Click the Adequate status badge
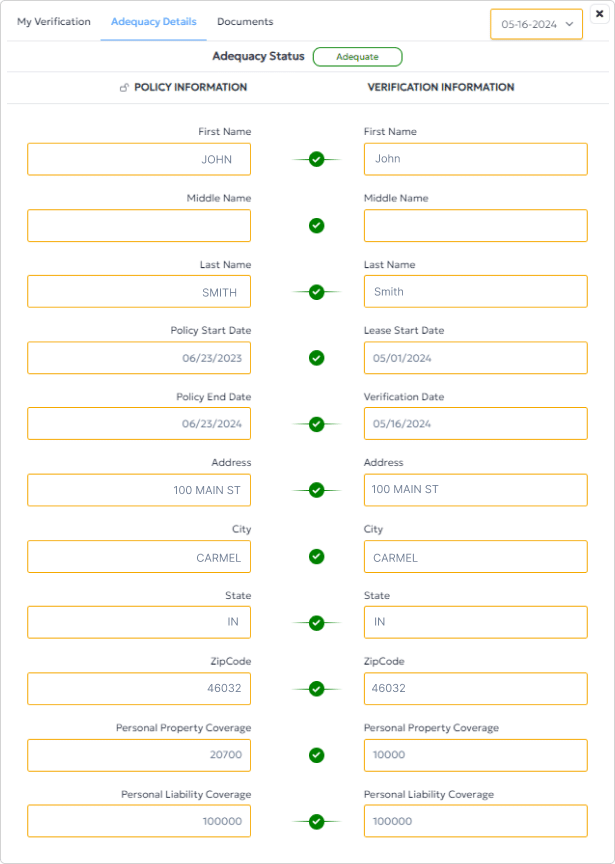 [357, 57]
